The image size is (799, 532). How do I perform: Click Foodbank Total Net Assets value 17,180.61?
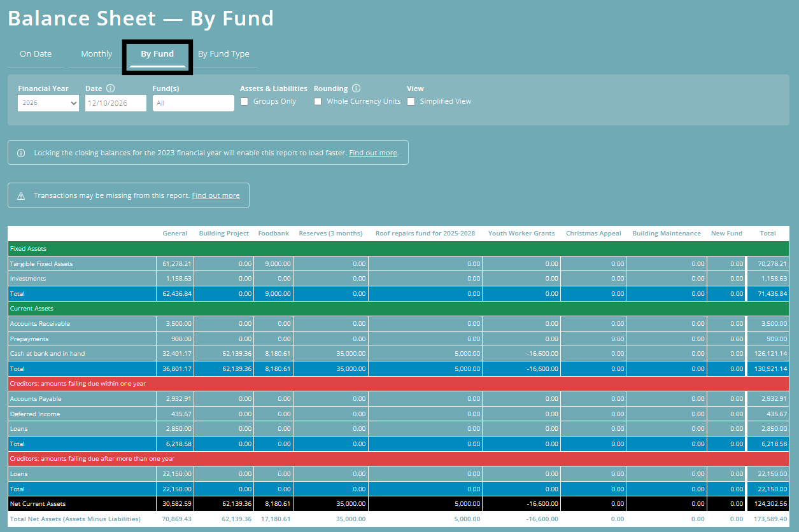pyautogui.click(x=276, y=519)
